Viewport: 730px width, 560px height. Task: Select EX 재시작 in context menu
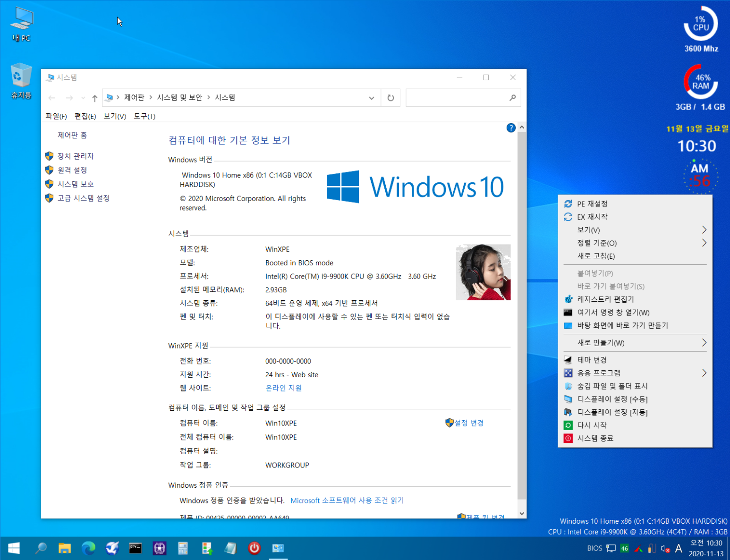pos(635,217)
